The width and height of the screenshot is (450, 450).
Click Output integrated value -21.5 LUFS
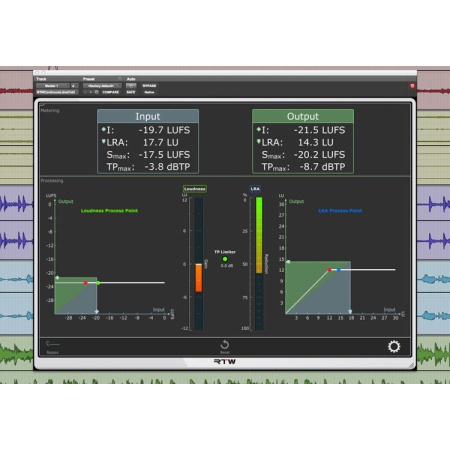coord(319,130)
